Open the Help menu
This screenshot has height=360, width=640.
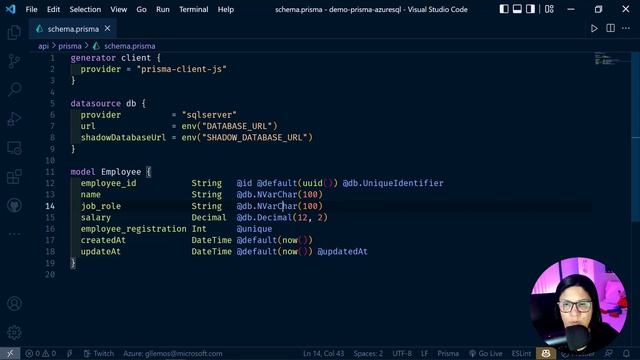pos(225,9)
